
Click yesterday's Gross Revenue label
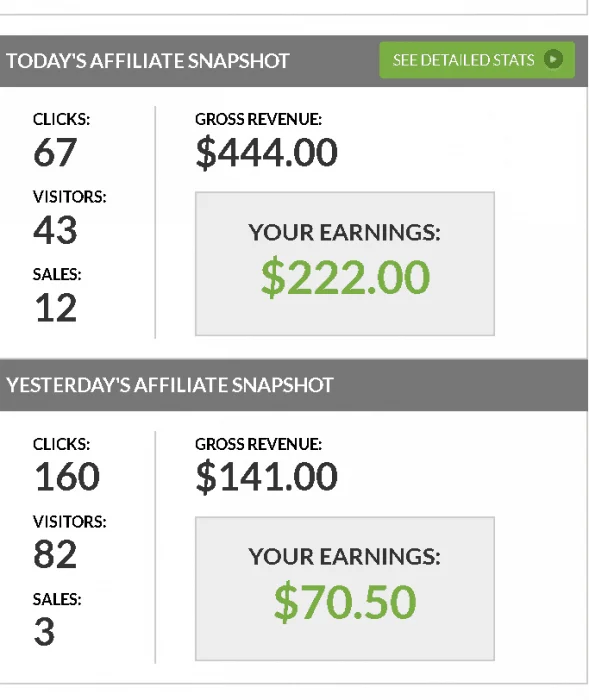point(258,444)
